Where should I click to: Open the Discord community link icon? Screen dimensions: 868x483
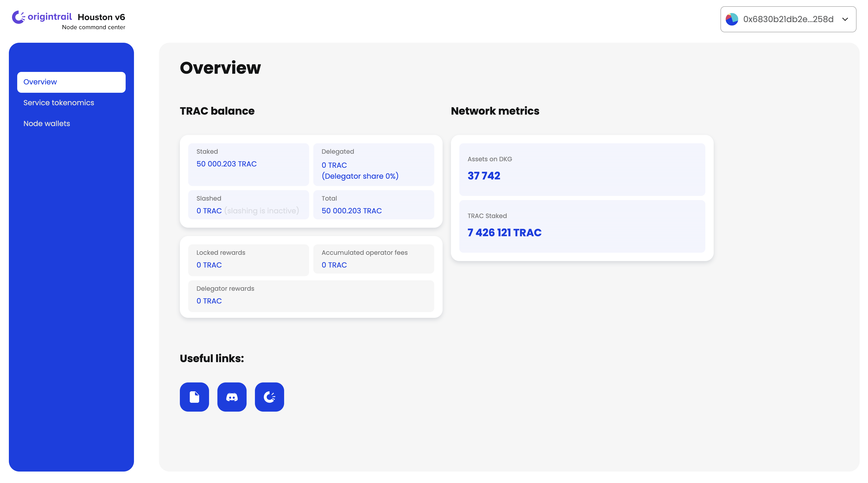pyautogui.click(x=232, y=397)
